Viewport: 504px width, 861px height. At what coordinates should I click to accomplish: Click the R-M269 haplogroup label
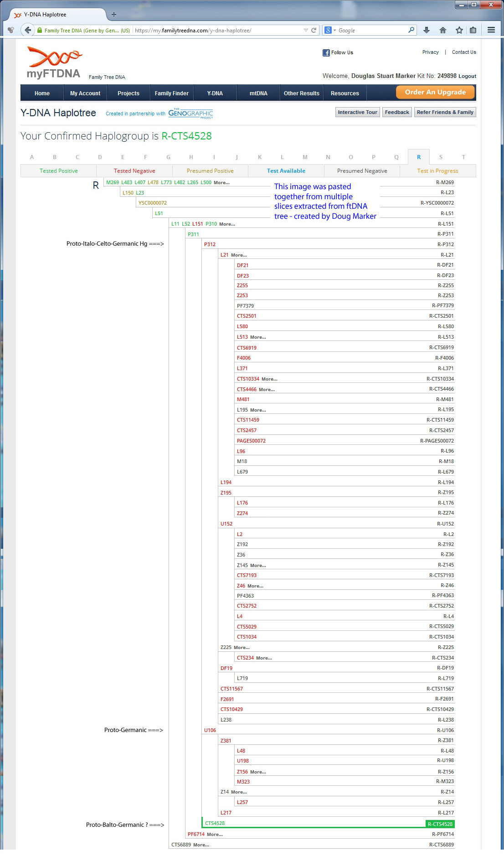click(445, 182)
